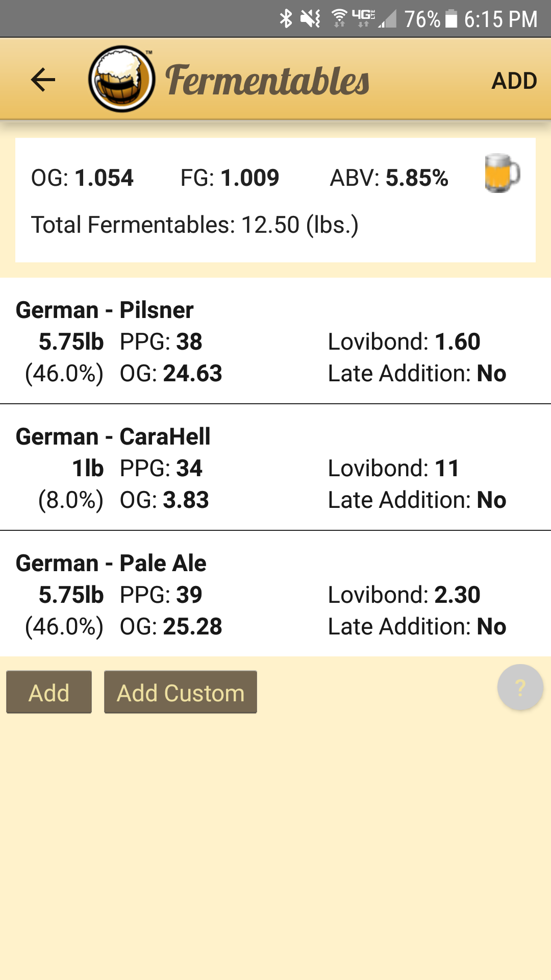This screenshot has width=551, height=980.
Task: Open the question mark help button
Action: click(520, 688)
